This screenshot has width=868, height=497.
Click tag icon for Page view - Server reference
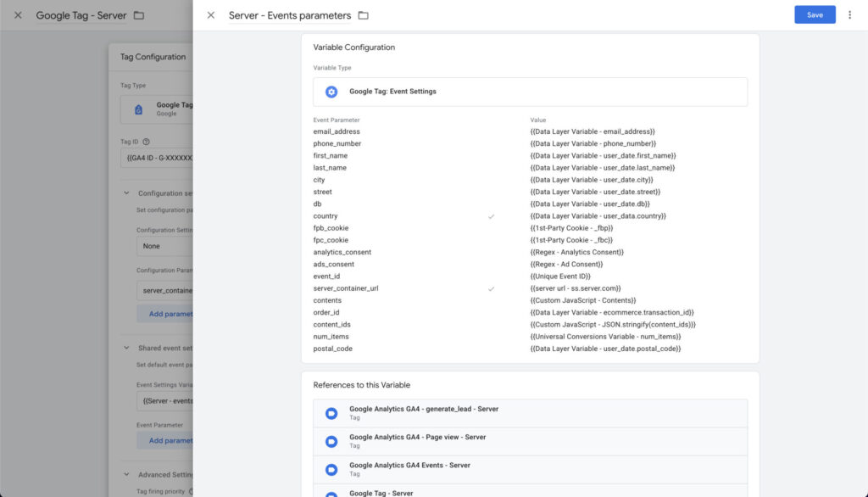[331, 441]
